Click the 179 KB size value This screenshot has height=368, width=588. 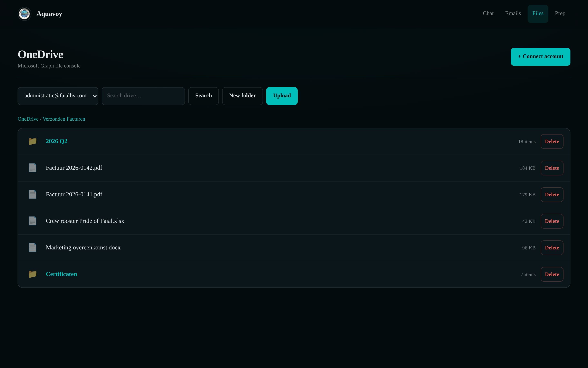[528, 195]
